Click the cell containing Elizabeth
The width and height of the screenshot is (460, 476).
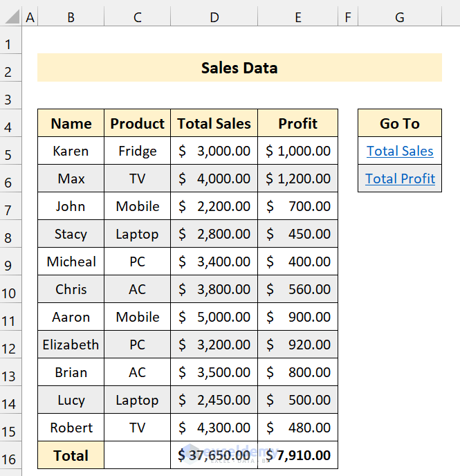coord(71,345)
